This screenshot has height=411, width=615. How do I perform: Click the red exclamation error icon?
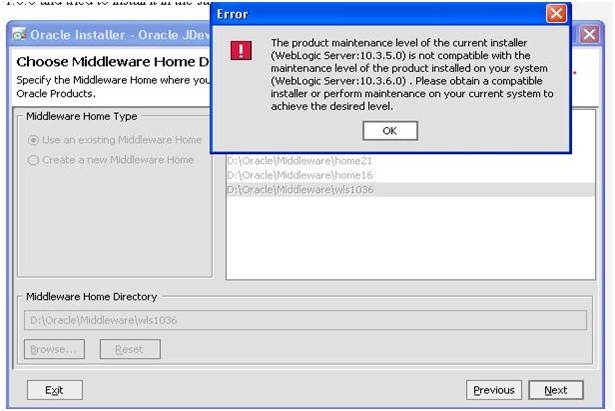[x=241, y=51]
